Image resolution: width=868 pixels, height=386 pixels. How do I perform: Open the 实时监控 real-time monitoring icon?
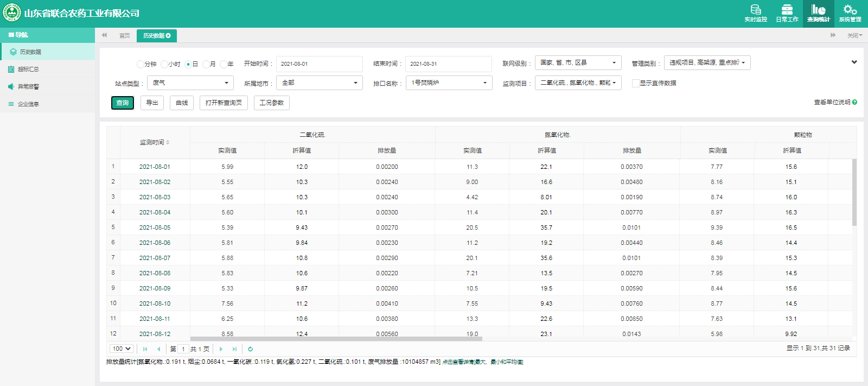pos(756,13)
